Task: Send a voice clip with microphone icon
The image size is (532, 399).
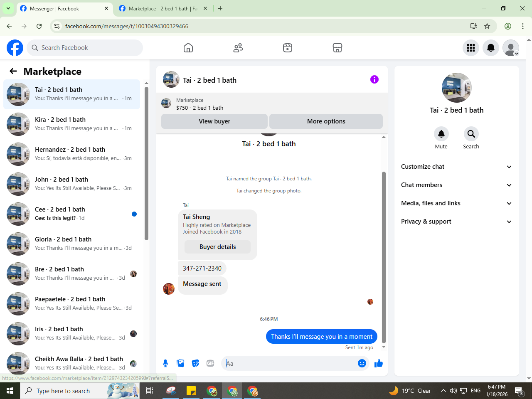Action: tap(165, 363)
